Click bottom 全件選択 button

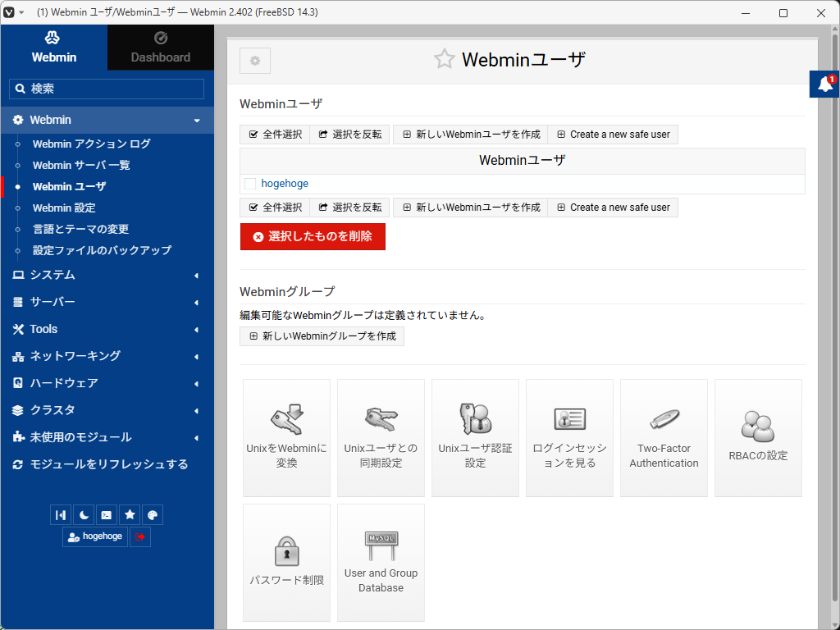click(276, 208)
